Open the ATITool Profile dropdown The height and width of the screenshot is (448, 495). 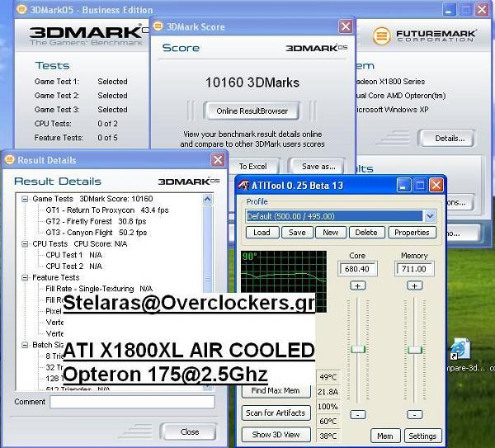click(x=430, y=216)
